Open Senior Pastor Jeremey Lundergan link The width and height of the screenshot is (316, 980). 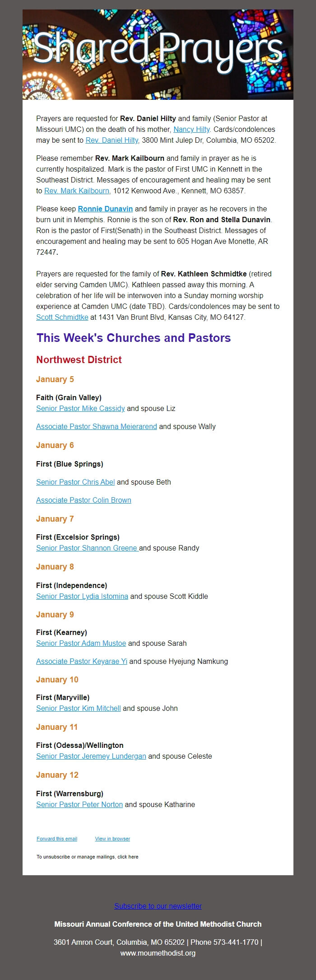pos(91,756)
